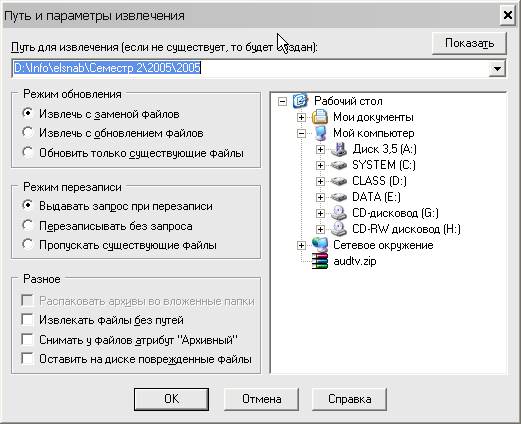Click the CD-дисковод (G:) disc icon
Screen dimensions: 521x424
point(339,213)
